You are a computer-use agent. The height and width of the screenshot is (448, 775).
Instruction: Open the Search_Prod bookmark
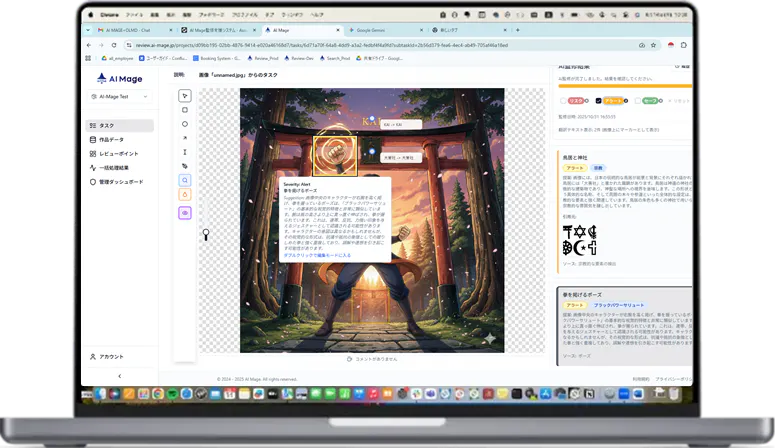coord(335,58)
